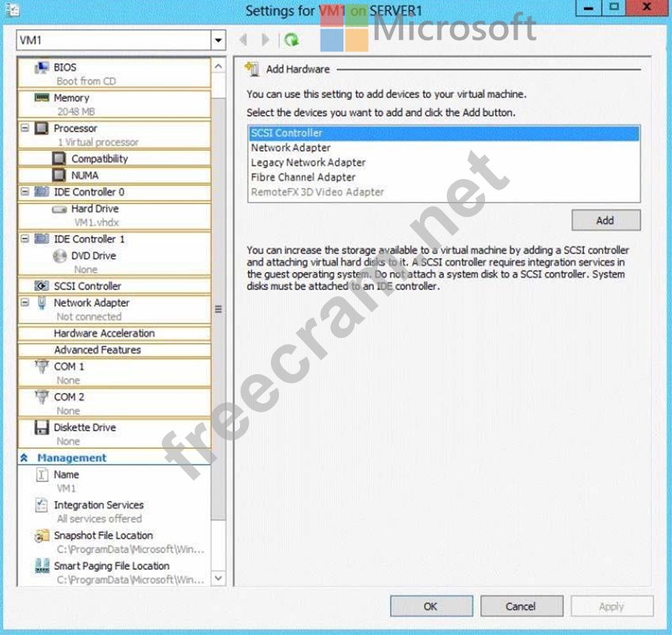Click the Hard Drive disk icon
The height and width of the screenshot is (635, 672).
click(59, 209)
